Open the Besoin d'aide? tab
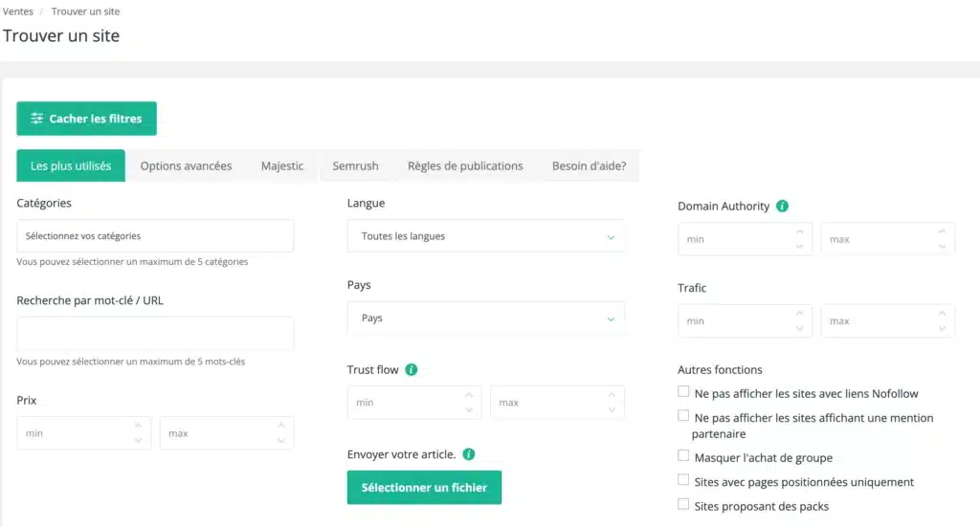This screenshot has height=527, width=980. pyautogui.click(x=589, y=166)
